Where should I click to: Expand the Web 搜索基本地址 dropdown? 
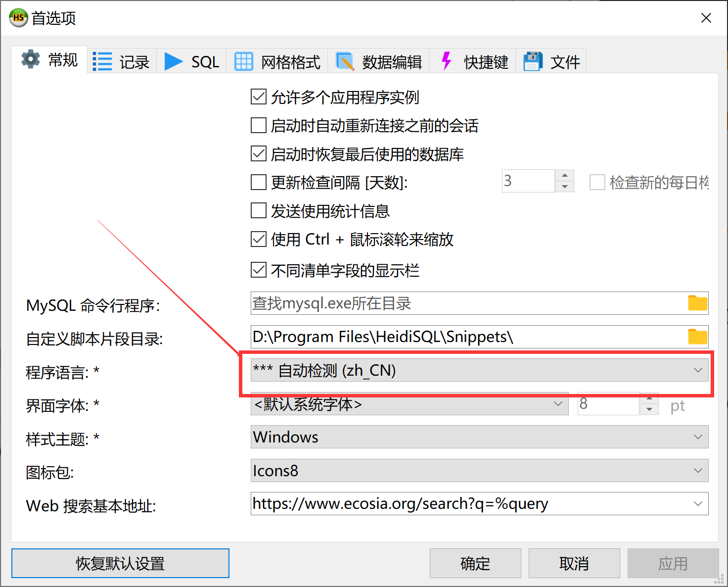tap(698, 504)
